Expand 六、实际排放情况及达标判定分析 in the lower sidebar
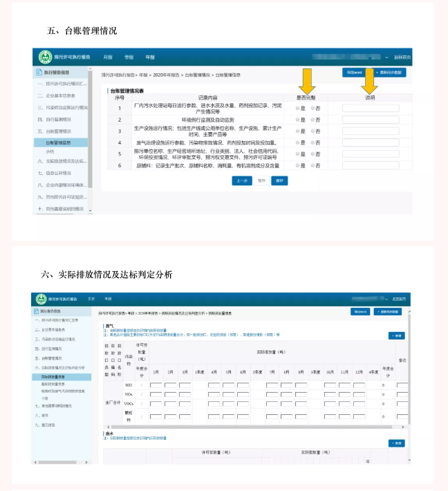The image size is (448, 491). point(62,368)
